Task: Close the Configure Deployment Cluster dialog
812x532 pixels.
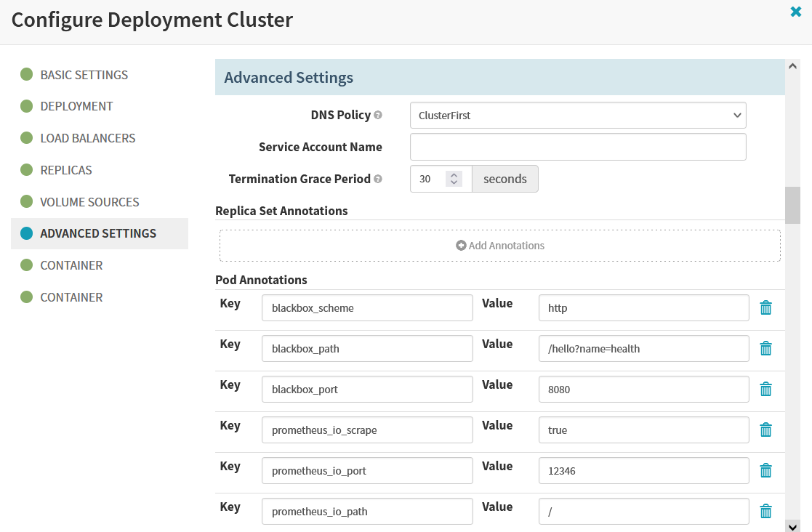Action: (796, 12)
